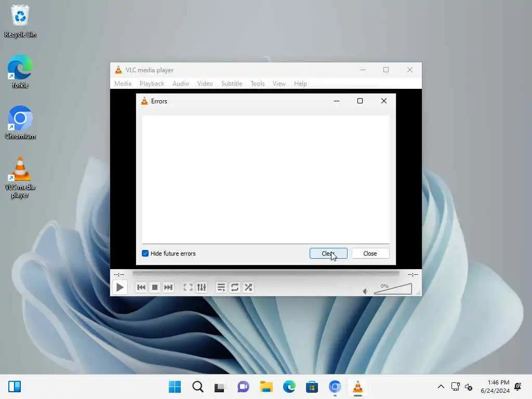Select the forkie Edge desktop shortcut
This screenshot has height=399, width=532.
pos(20,71)
